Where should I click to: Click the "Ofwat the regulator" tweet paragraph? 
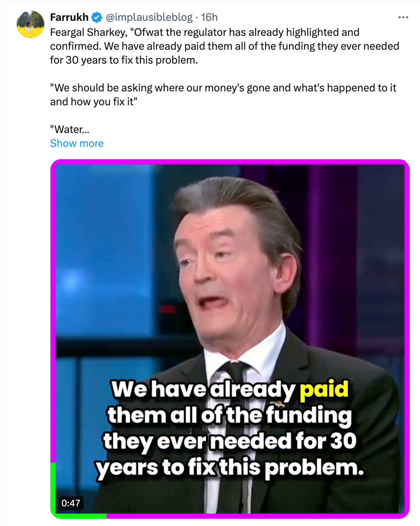point(225,46)
